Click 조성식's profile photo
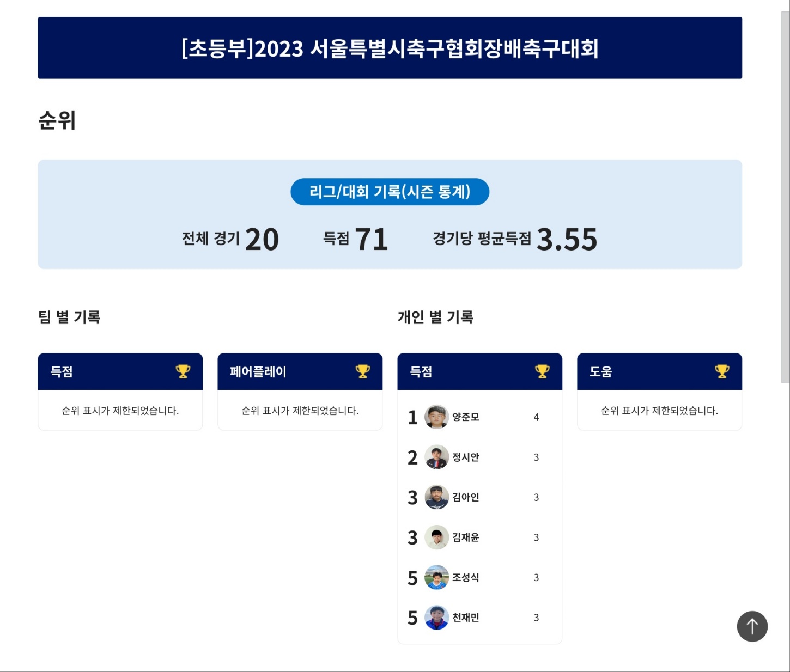The width and height of the screenshot is (790, 672). click(x=436, y=577)
